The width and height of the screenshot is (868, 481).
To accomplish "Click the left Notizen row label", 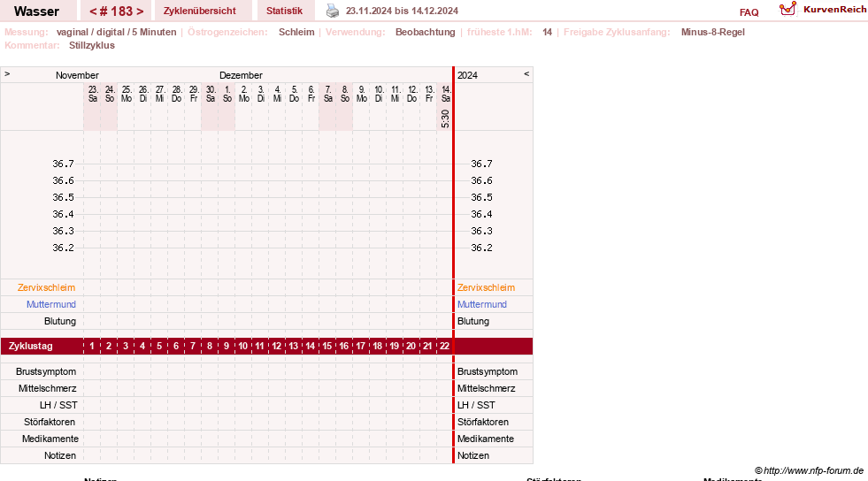I will point(60,455).
